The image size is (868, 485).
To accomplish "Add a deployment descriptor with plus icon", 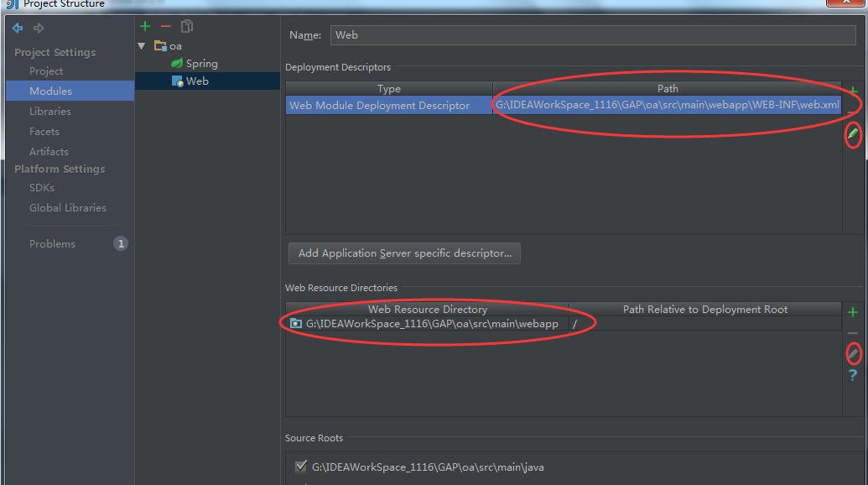I will (x=854, y=91).
